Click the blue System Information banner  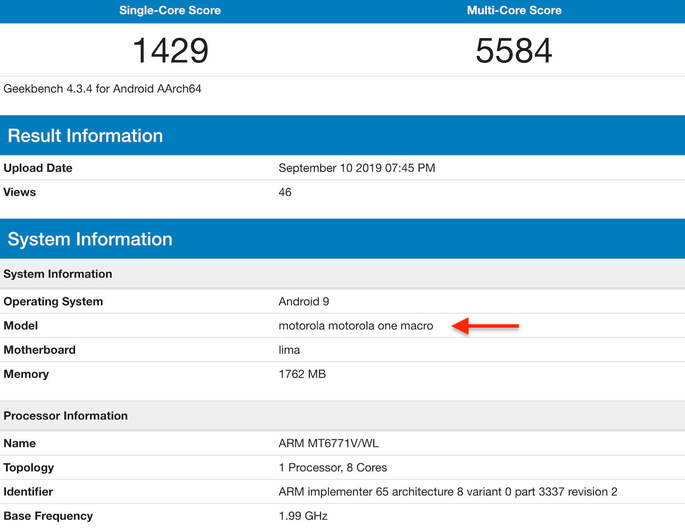pos(342,239)
